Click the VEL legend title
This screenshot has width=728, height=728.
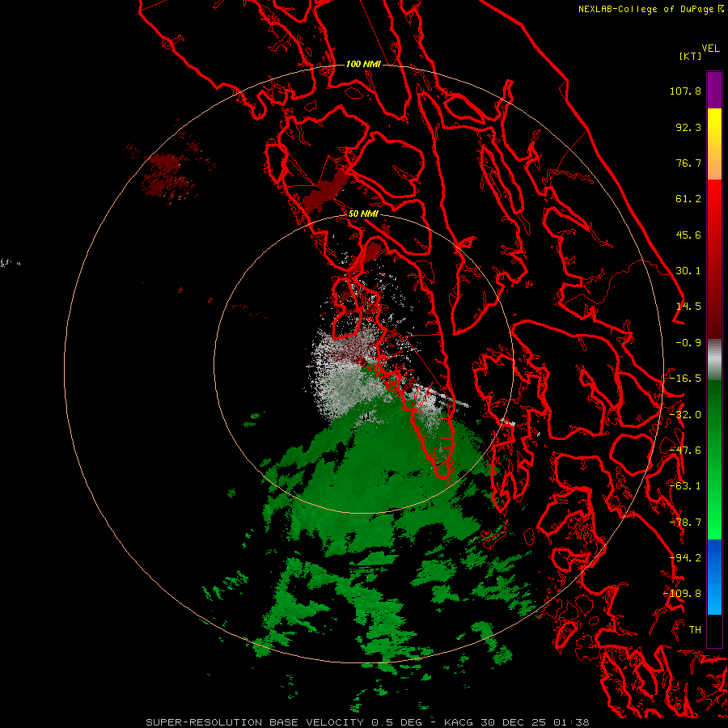tap(710, 49)
